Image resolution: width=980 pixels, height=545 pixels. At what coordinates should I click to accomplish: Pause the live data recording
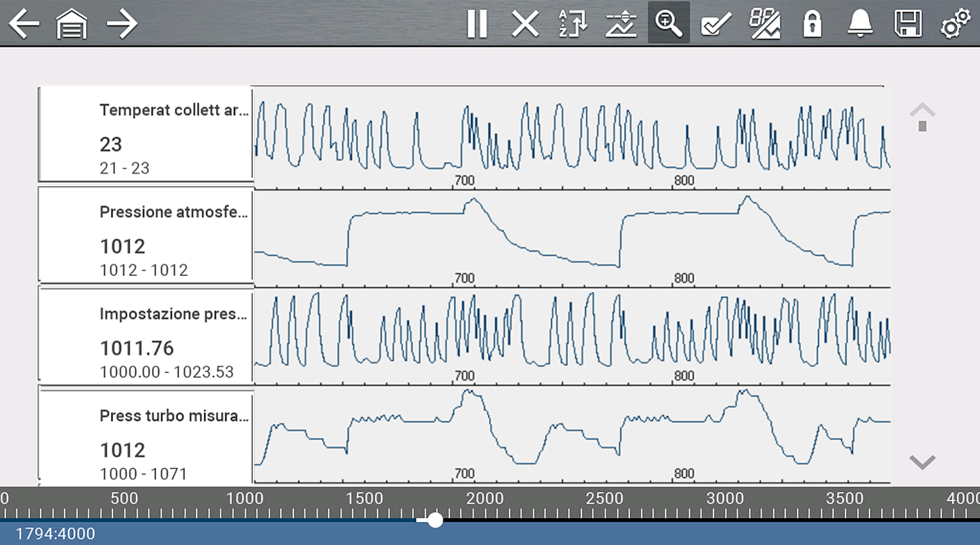coord(477,24)
